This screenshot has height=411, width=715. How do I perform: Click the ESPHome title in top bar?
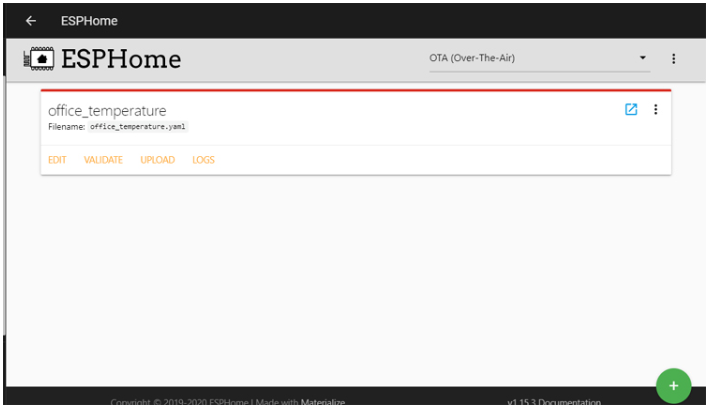tap(89, 21)
